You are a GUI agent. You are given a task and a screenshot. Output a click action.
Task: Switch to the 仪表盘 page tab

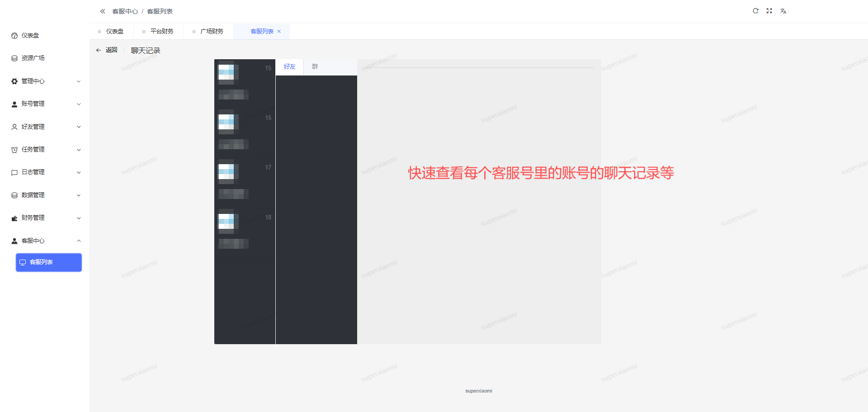(111, 31)
